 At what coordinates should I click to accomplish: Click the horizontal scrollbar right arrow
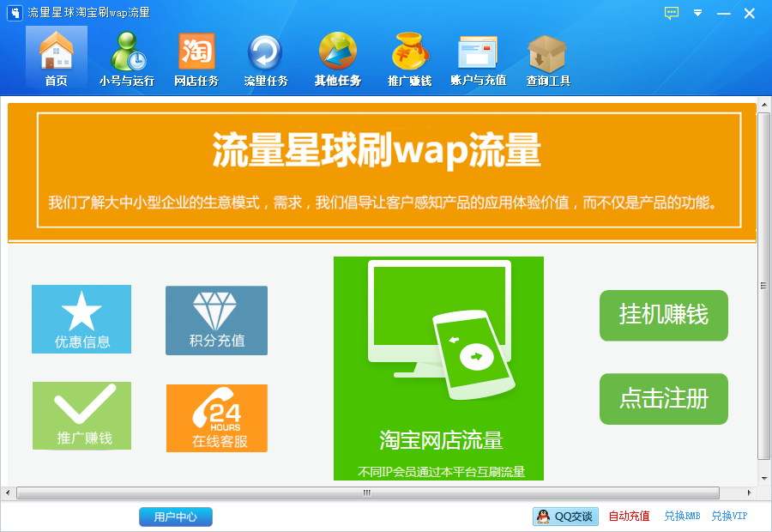[x=749, y=493]
